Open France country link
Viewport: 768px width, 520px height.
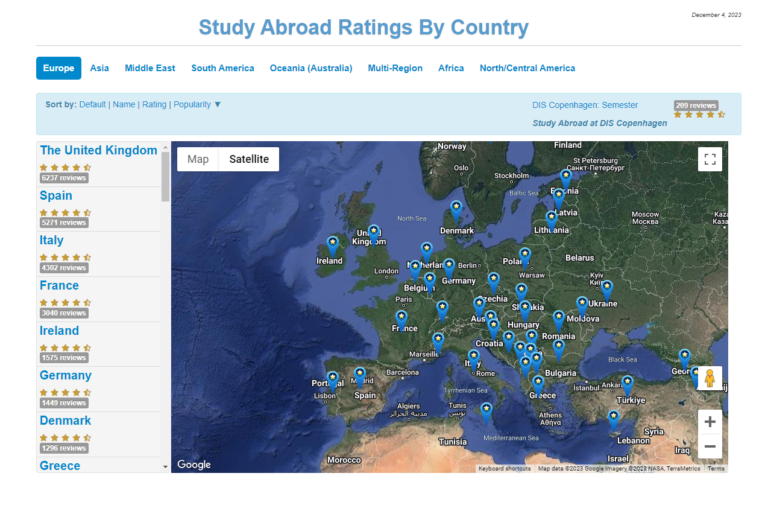59,285
